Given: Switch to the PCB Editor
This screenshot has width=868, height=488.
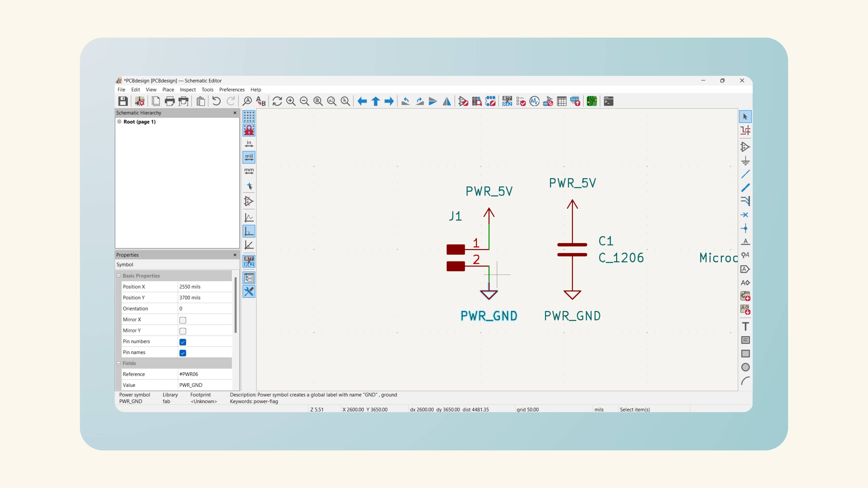Looking at the screenshot, I should point(592,101).
